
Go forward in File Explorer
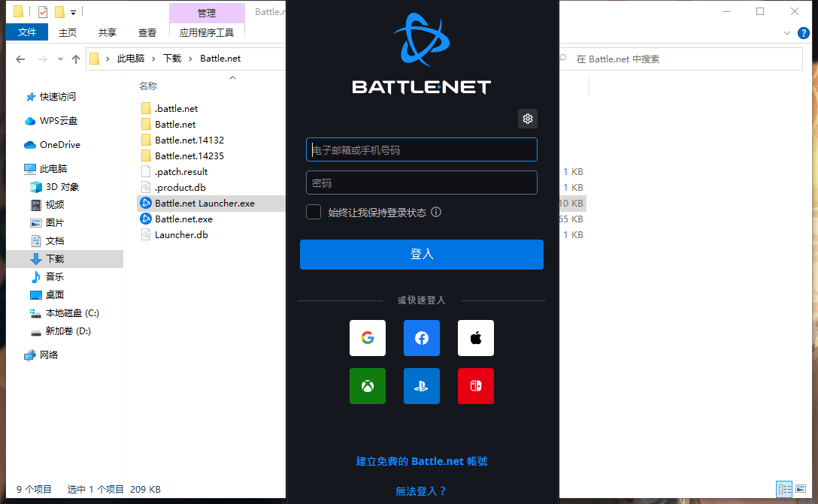click(43, 59)
